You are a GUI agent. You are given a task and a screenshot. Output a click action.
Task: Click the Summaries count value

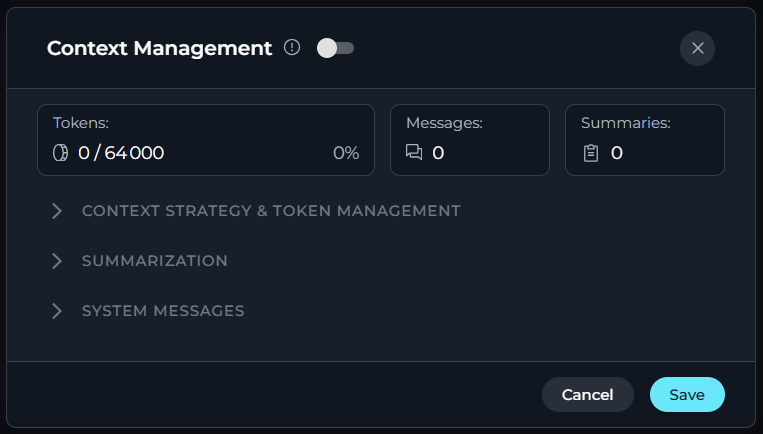point(617,153)
